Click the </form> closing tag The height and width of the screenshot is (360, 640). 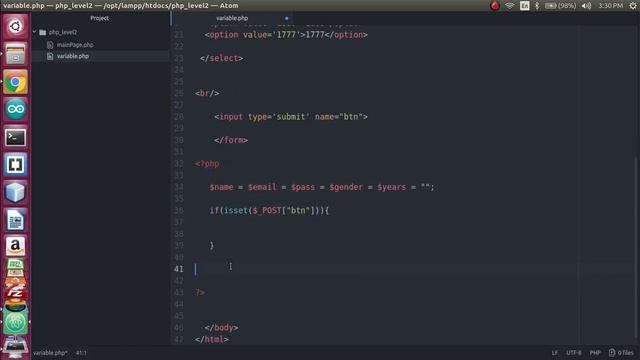(231, 140)
